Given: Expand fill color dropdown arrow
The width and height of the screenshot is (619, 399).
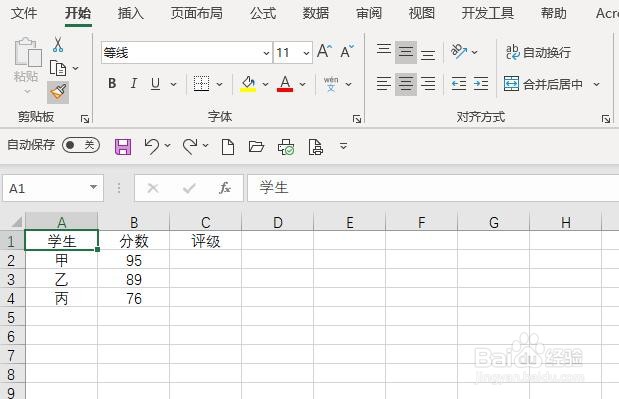Looking at the screenshot, I should [x=265, y=84].
